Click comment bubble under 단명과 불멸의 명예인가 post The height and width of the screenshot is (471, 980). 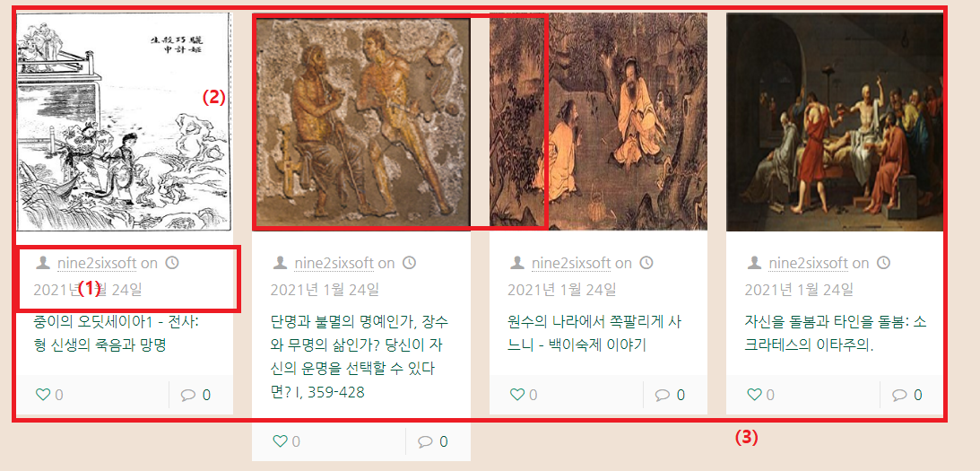click(425, 442)
